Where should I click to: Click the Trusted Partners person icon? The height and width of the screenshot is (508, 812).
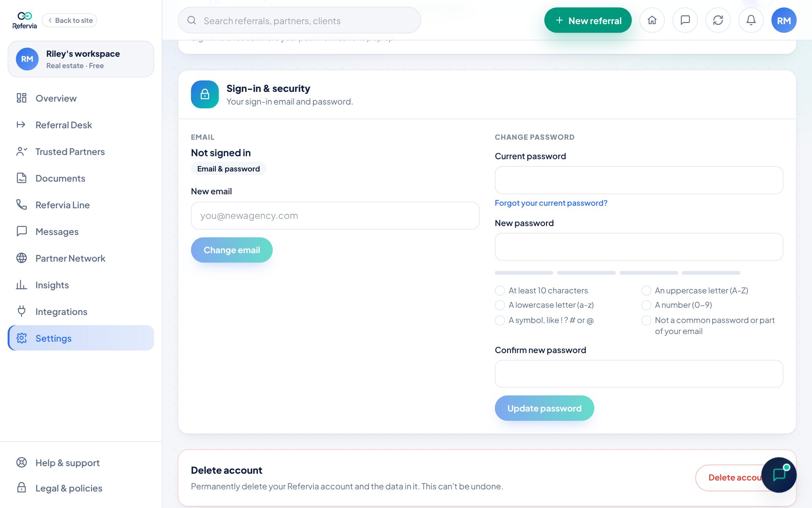pos(22,152)
